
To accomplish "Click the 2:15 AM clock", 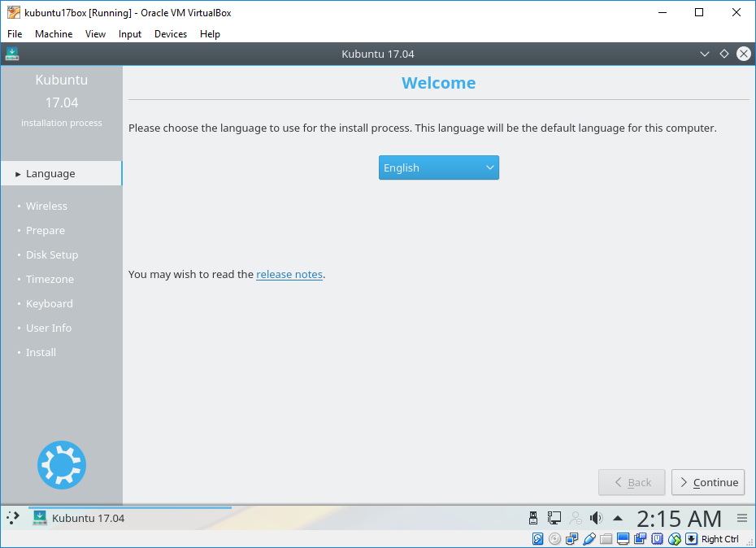I will (x=679, y=519).
